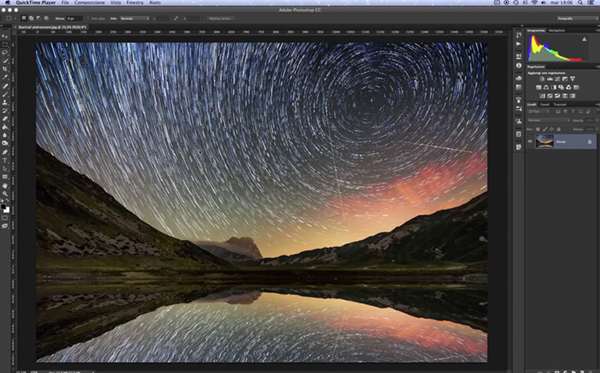This screenshot has width=600, height=373.
Task: Select the Rectangular Marquee tool in toolbox
Action: point(5,45)
